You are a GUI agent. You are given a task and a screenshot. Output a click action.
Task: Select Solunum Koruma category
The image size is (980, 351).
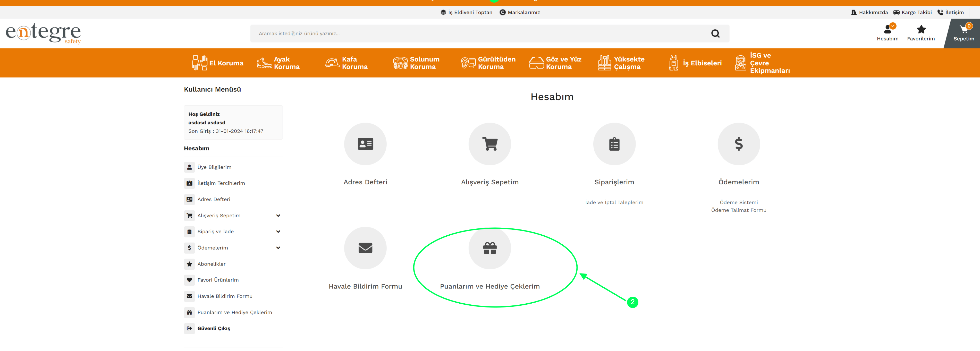(x=416, y=63)
